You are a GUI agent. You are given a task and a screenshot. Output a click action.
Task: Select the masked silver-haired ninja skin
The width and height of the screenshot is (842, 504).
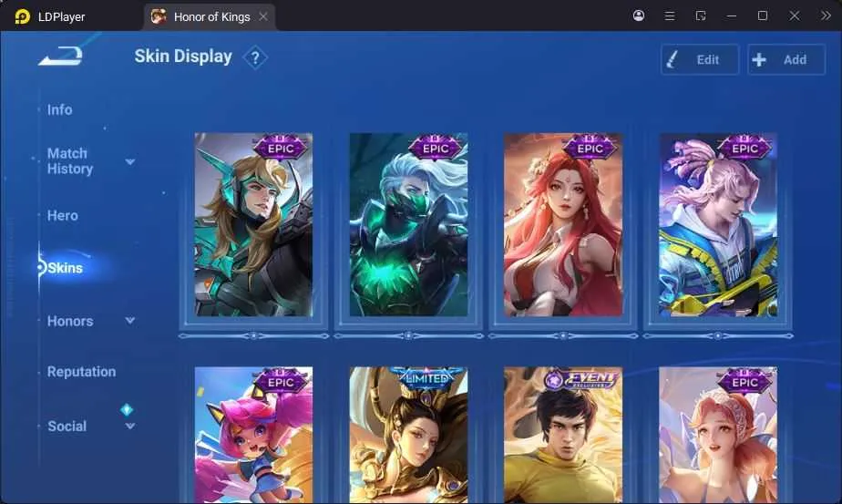coord(408,224)
